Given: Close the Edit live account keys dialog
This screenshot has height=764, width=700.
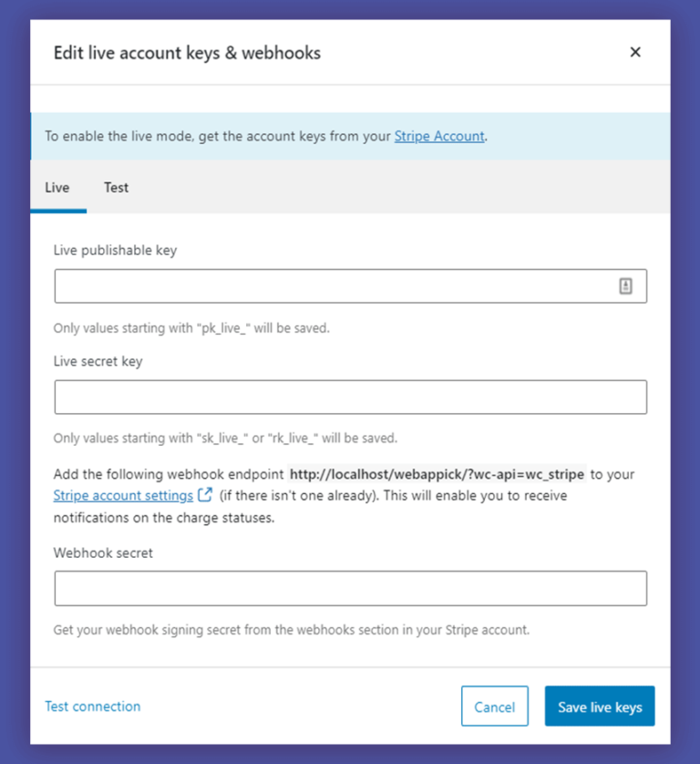Looking at the screenshot, I should pos(635,52).
